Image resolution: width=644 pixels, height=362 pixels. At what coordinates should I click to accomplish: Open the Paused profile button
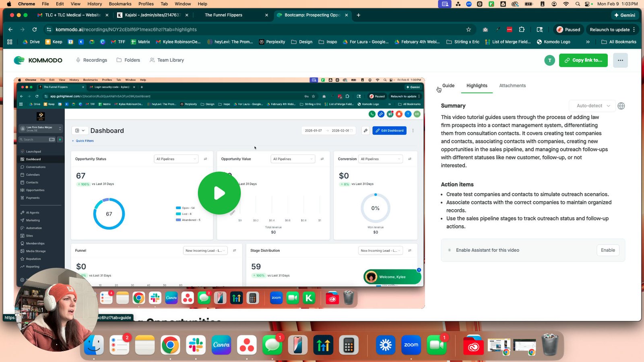tap(568, 29)
